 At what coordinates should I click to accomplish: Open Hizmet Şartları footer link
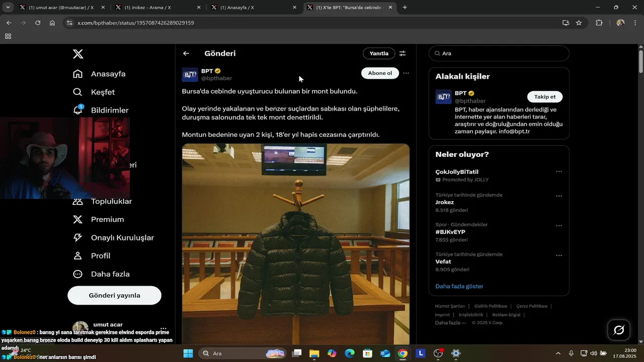[450, 306]
